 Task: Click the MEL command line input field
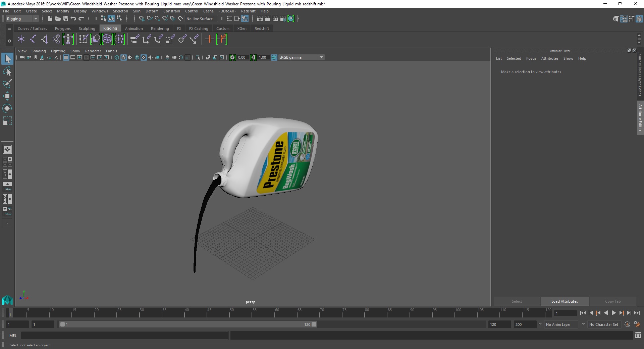[125, 336]
